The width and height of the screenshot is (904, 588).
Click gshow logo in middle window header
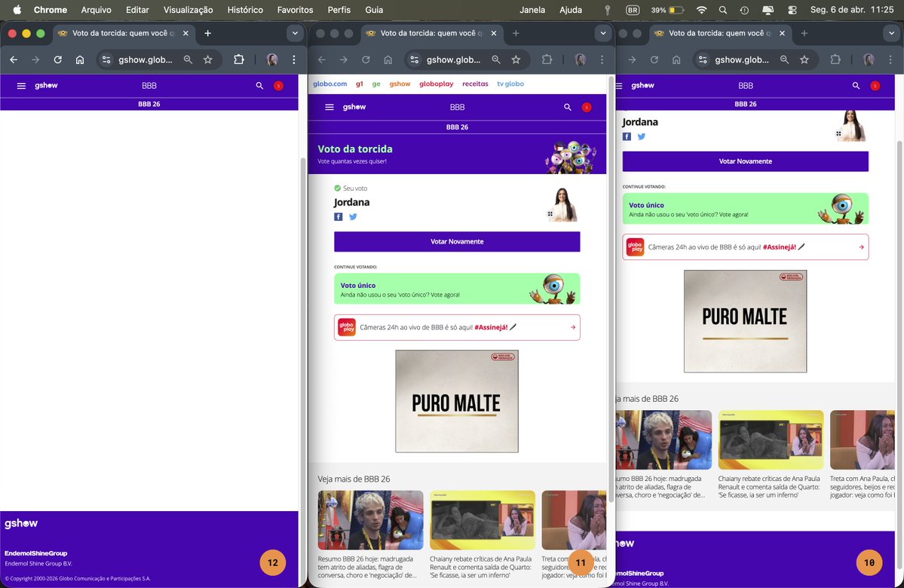tap(354, 107)
